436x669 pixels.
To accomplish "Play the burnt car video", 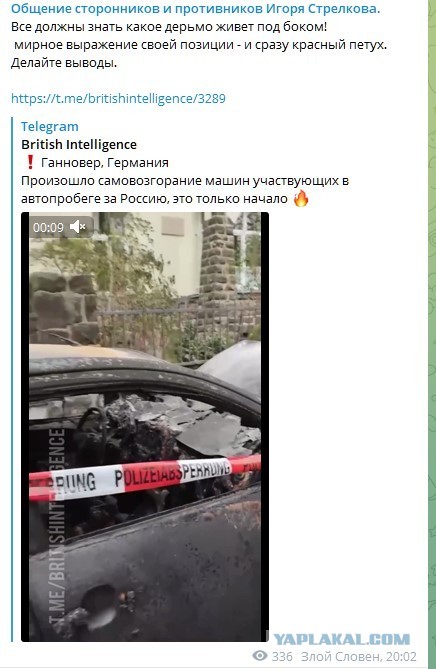I will pos(145,427).
